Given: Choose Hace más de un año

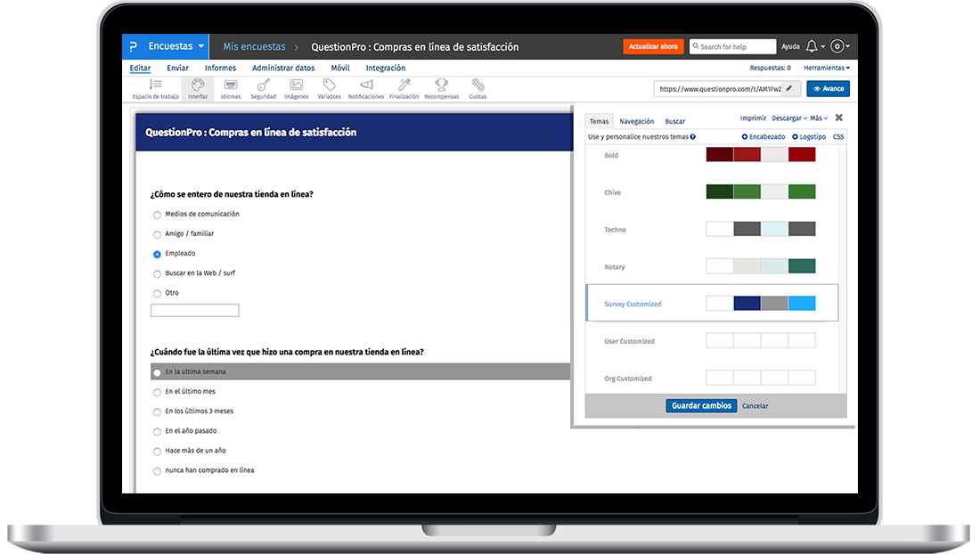Looking at the screenshot, I should [x=157, y=451].
